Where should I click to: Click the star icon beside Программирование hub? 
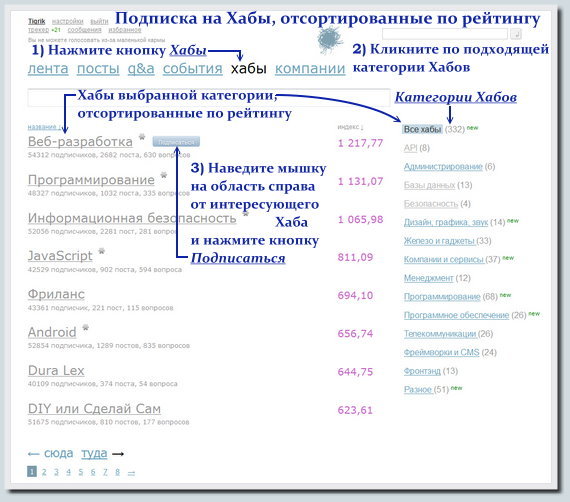(x=164, y=175)
